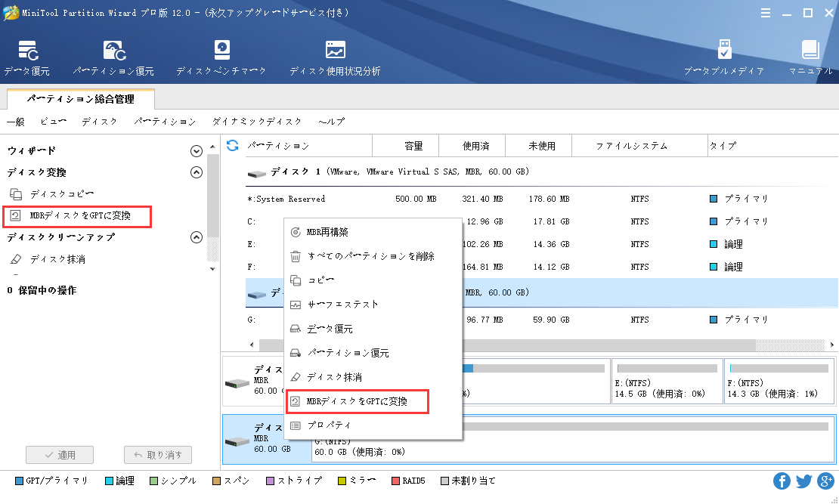839x504 pixels.
Task: Click sidebar scrollbar down arrow
Action: pyautogui.click(x=213, y=269)
